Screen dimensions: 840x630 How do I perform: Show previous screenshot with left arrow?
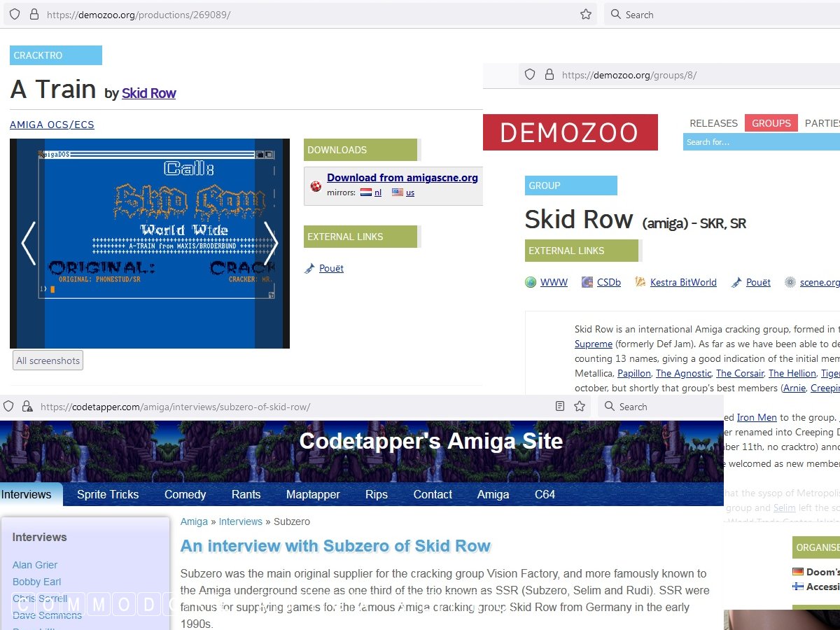pos(29,243)
